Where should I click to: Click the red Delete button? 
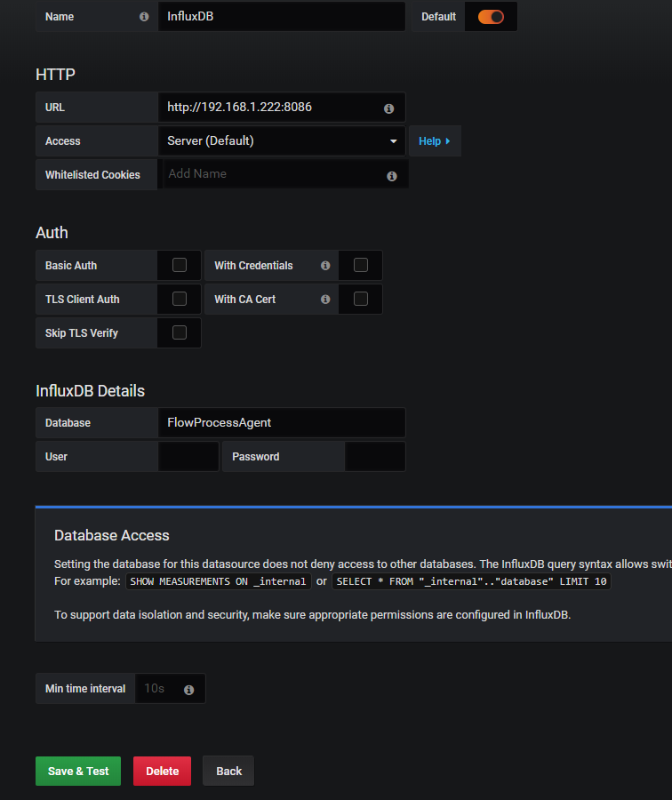point(163,771)
